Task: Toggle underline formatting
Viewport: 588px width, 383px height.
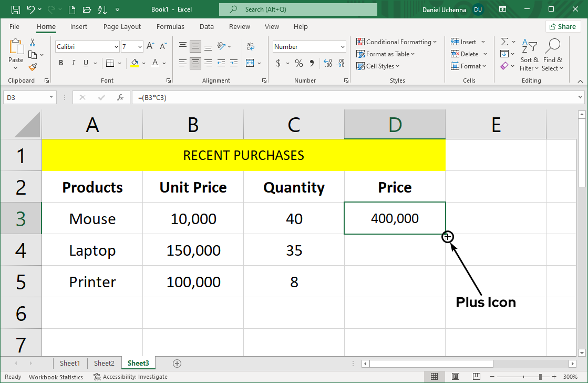Action: tap(85, 63)
